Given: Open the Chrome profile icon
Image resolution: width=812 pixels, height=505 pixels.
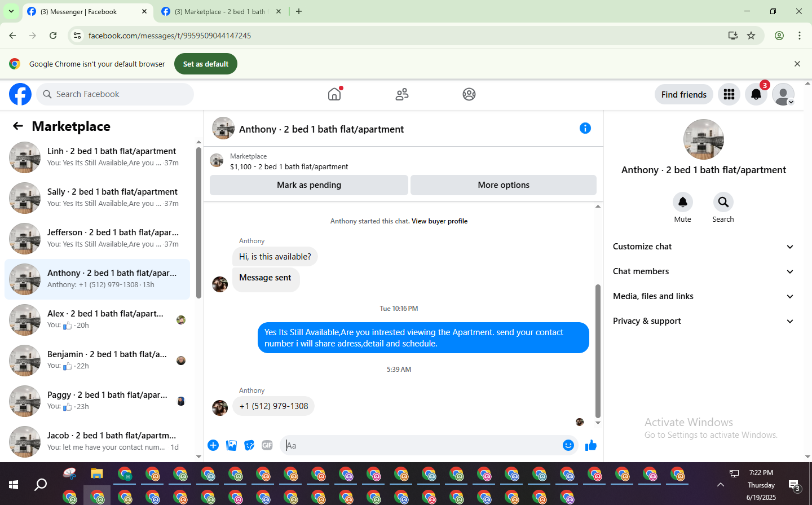Looking at the screenshot, I should coord(779,36).
